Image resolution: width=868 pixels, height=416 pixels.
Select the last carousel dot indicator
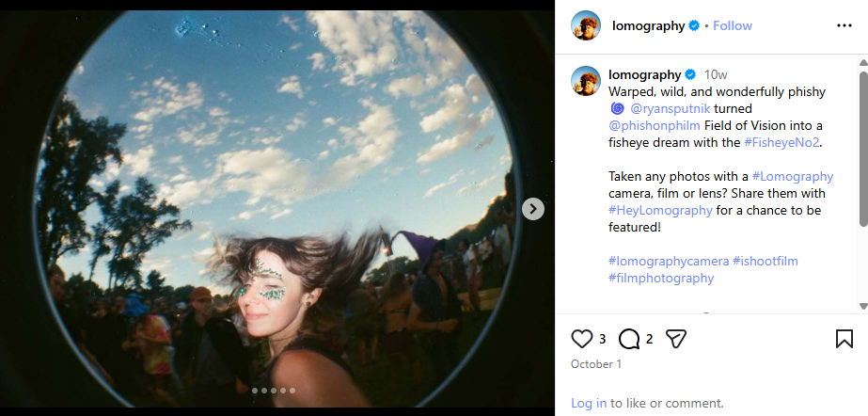tap(292, 390)
